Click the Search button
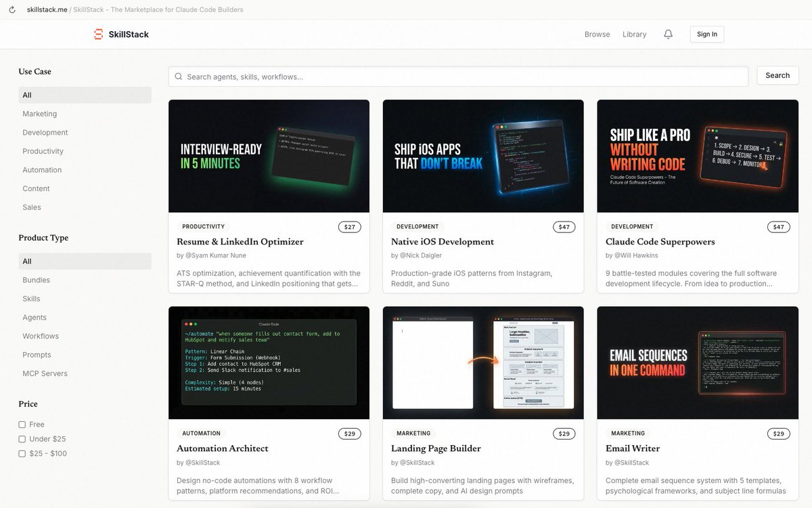Image resolution: width=812 pixels, height=508 pixels. point(777,76)
